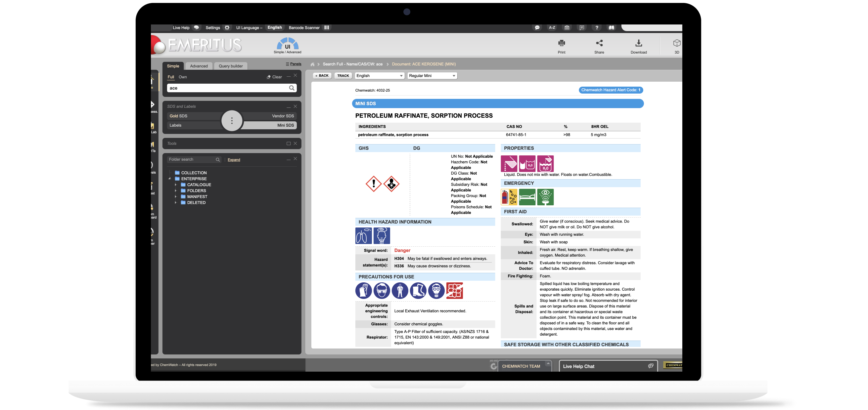Click Live Help in top bar

[x=181, y=27]
